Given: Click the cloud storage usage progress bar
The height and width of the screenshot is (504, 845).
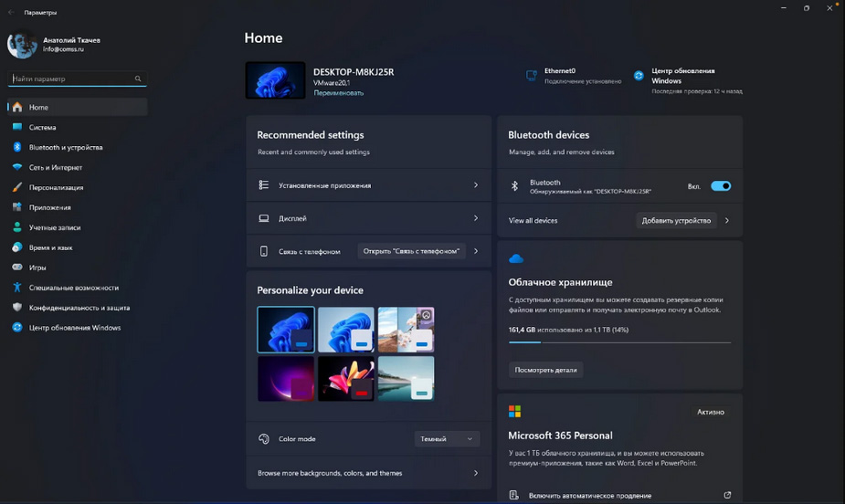Looking at the screenshot, I should coord(619,341).
